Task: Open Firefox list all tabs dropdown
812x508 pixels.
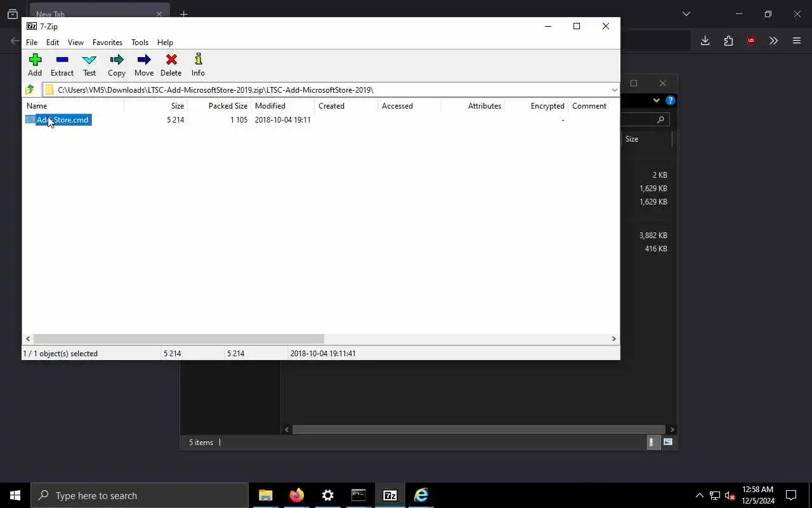Action: coord(686,13)
